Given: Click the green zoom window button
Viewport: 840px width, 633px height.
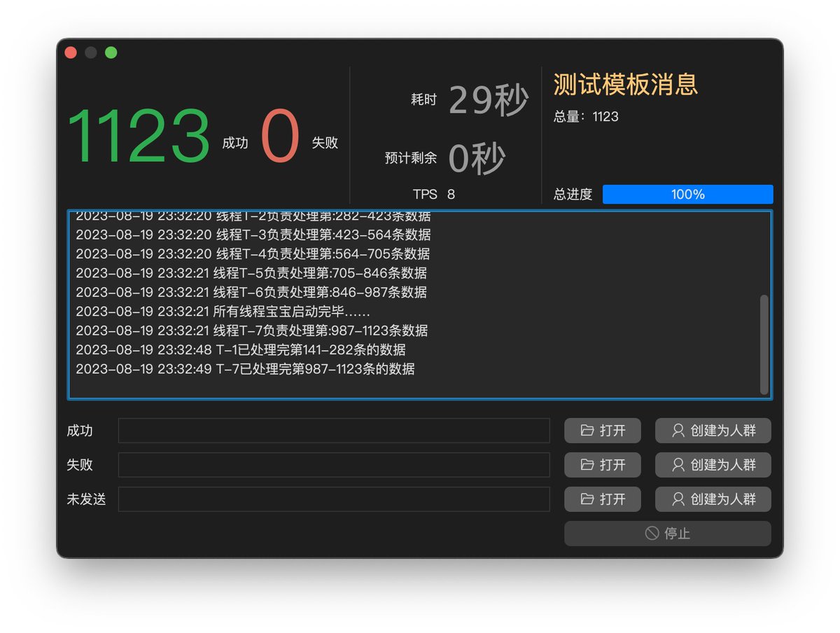Looking at the screenshot, I should [111, 53].
